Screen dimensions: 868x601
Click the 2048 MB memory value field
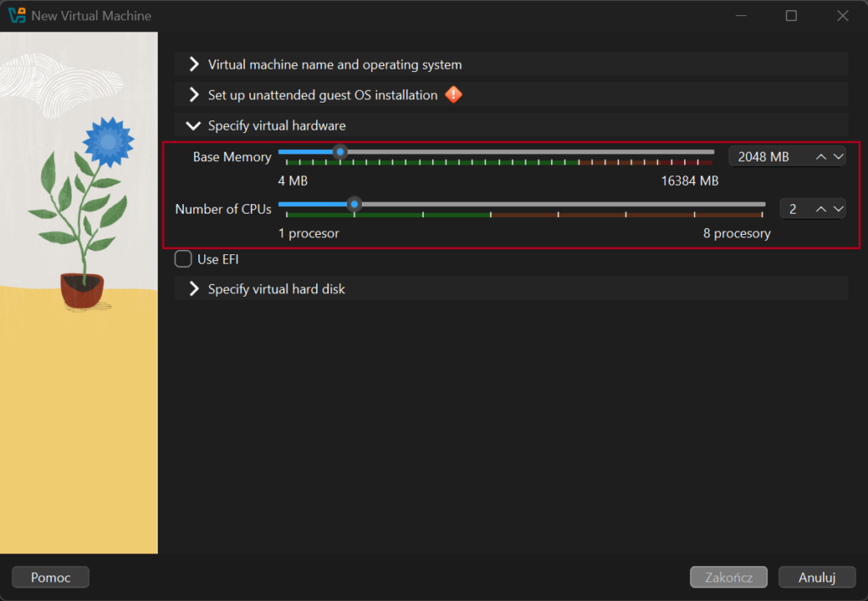click(x=767, y=157)
